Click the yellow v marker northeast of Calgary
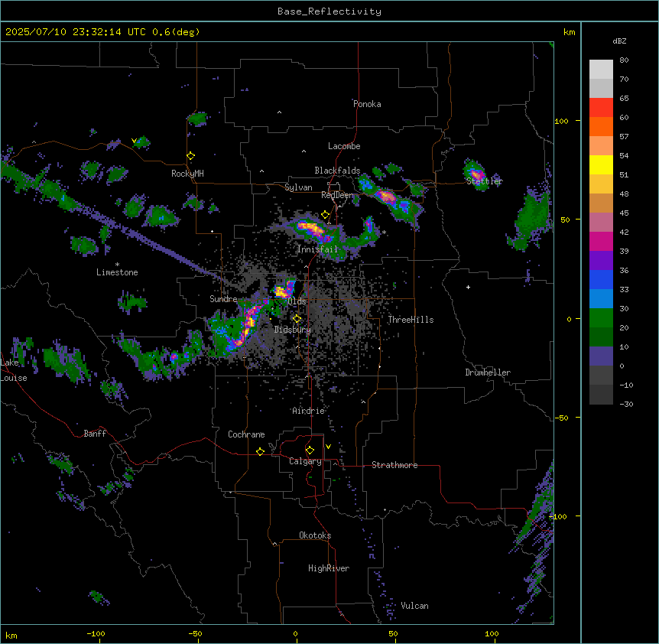This screenshot has width=659, height=644. click(328, 447)
